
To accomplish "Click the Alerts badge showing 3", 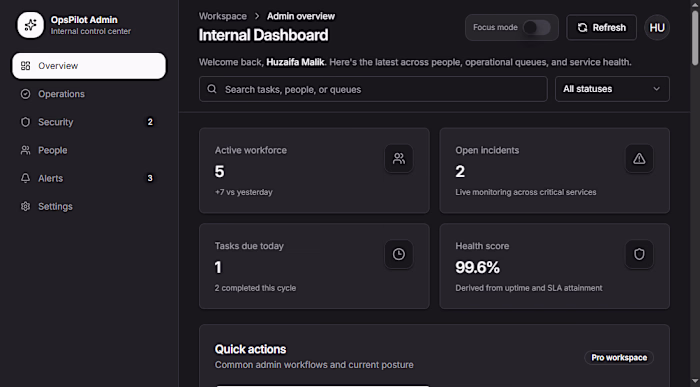I will pos(150,178).
